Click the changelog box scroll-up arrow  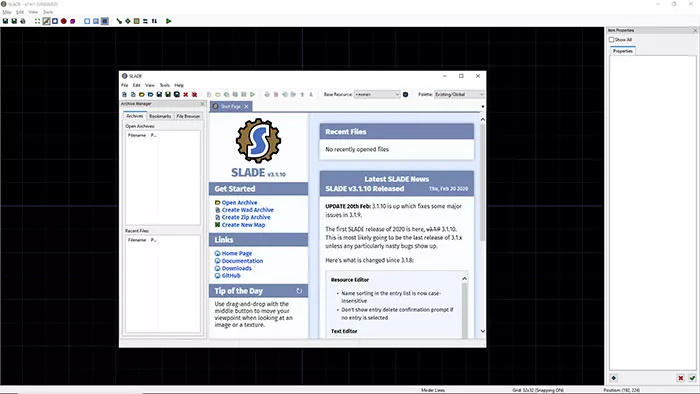[464, 279]
